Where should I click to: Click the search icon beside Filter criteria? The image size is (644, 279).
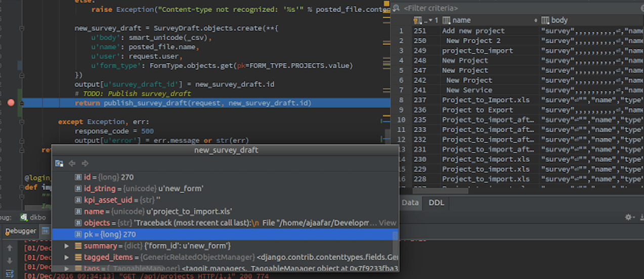click(396, 8)
